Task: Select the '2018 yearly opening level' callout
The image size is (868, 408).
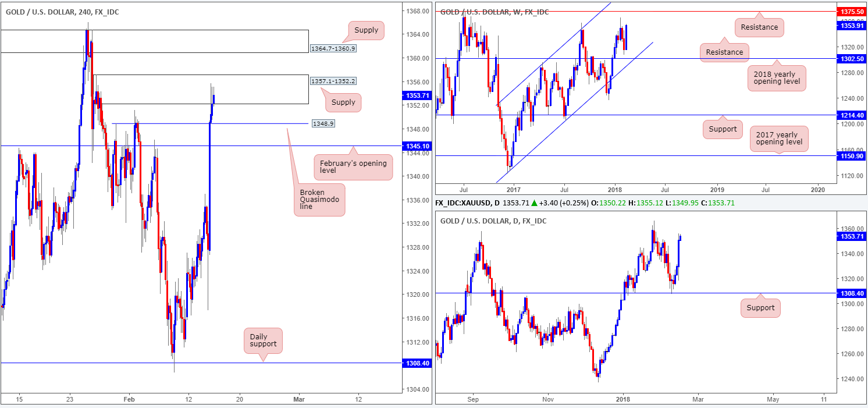Action: point(777,78)
